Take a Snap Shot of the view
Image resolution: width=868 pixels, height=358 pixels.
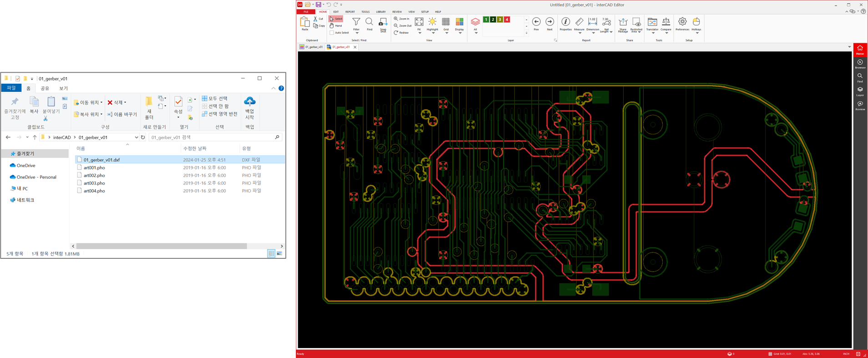(x=383, y=25)
